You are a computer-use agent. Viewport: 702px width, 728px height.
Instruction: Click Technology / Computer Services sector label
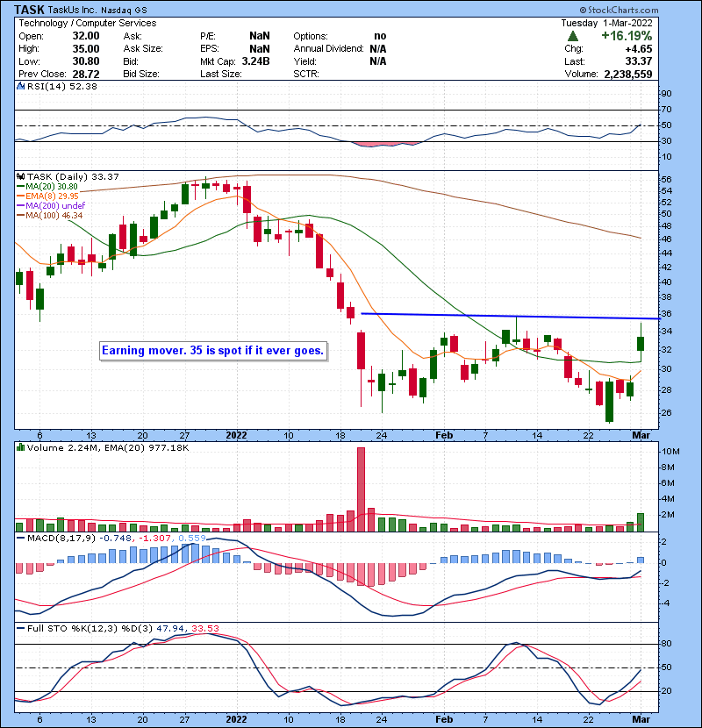click(88, 23)
